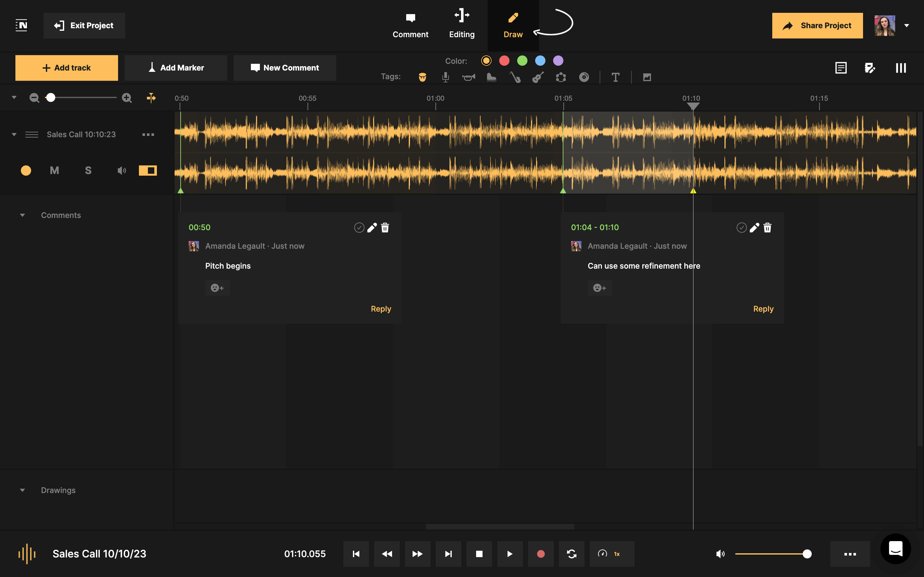Toggle loop playback

click(x=572, y=554)
